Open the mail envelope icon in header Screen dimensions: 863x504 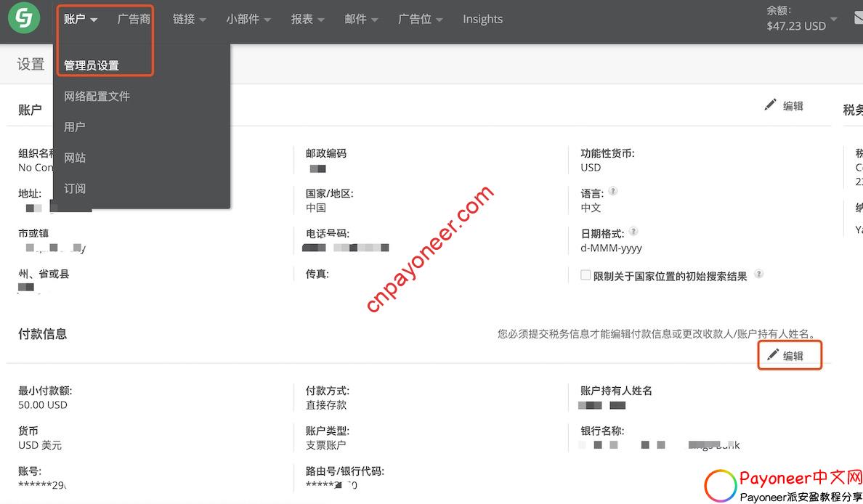[857, 19]
